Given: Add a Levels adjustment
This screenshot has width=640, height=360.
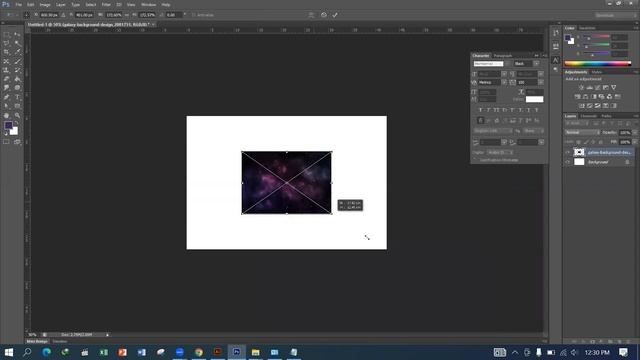Looking at the screenshot, I should click(589, 87).
